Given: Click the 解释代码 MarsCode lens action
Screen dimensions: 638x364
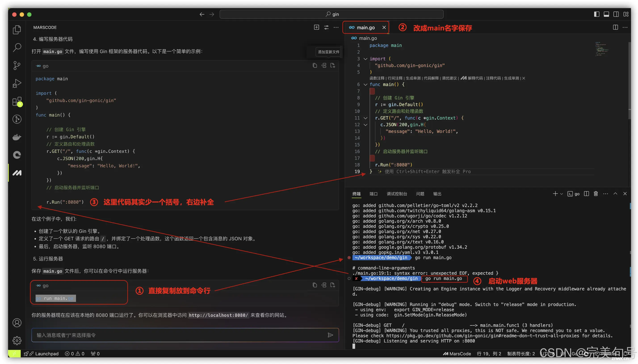Looking at the screenshot, I should [x=475, y=78].
